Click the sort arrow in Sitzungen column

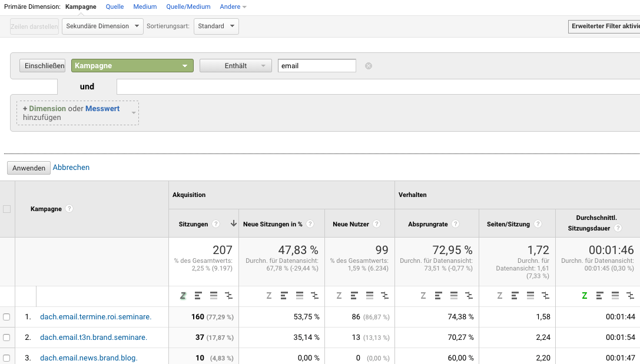pyautogui.click(x=233, y=224)
